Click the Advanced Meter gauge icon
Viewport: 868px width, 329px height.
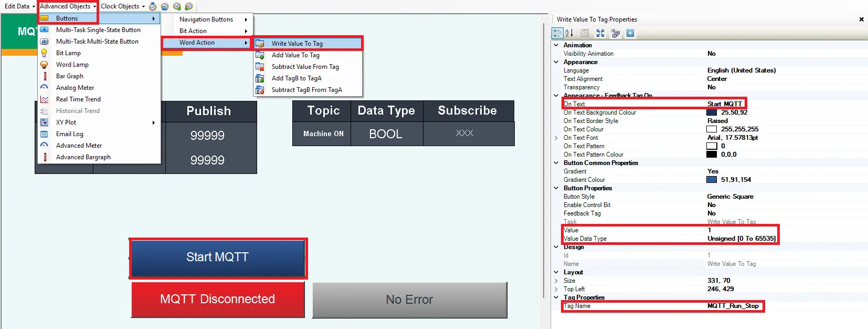(x=45, y=146)
